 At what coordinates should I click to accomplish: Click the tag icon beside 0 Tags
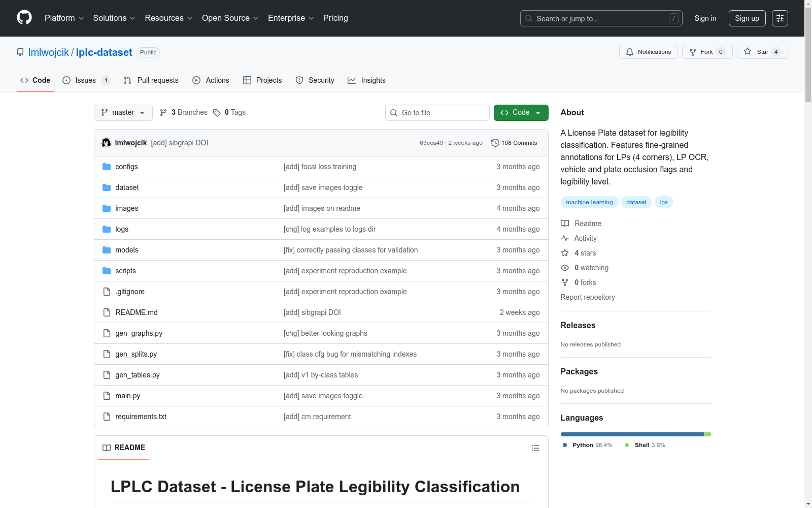click(x=217, y=113)
